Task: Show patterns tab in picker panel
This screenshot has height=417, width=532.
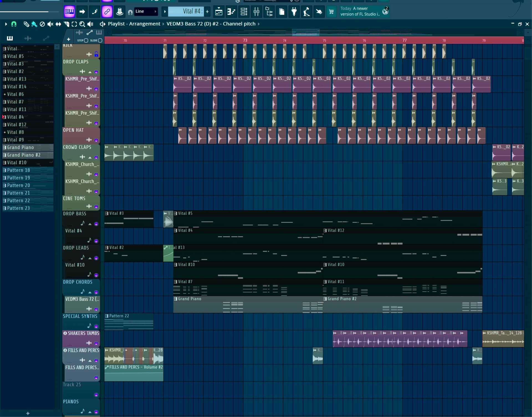Action: tap(10, 38)
